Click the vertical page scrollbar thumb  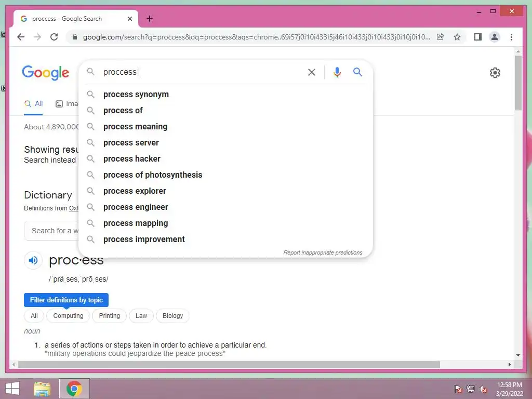click(x=518, y=83)
